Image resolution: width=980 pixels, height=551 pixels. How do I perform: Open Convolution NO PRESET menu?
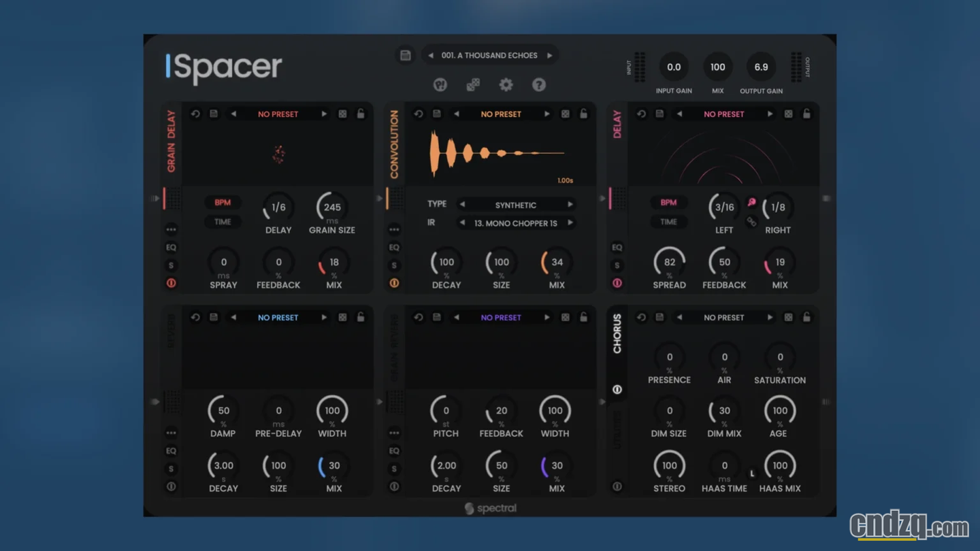(x=501, y=114)
